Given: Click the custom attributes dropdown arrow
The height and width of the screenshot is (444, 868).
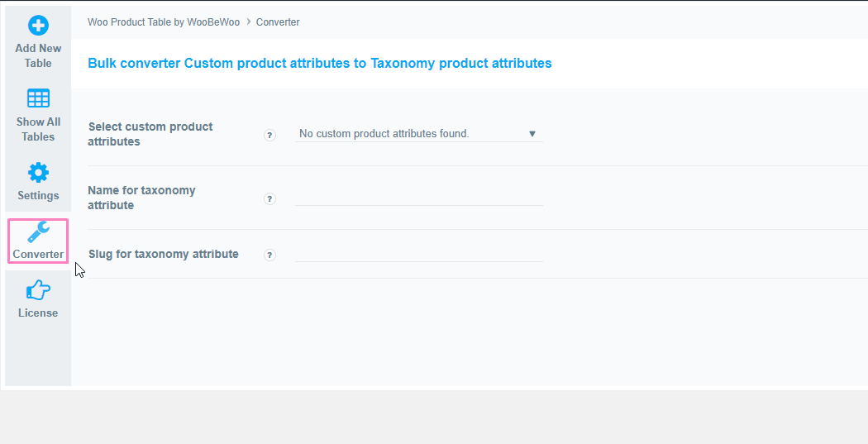Looking at the screenshot, I should 532,134.
